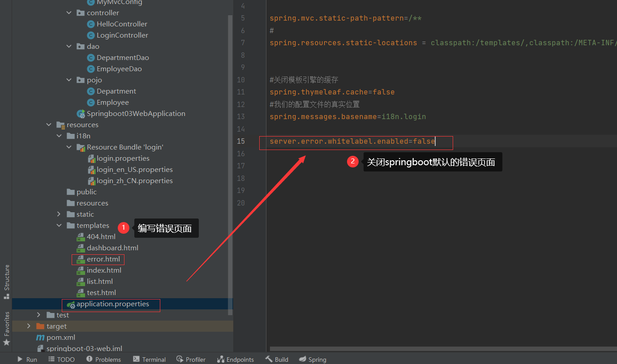Click the editor horizontal scrollbar
This screenshot has width=617, height=364.
(443, 349)
